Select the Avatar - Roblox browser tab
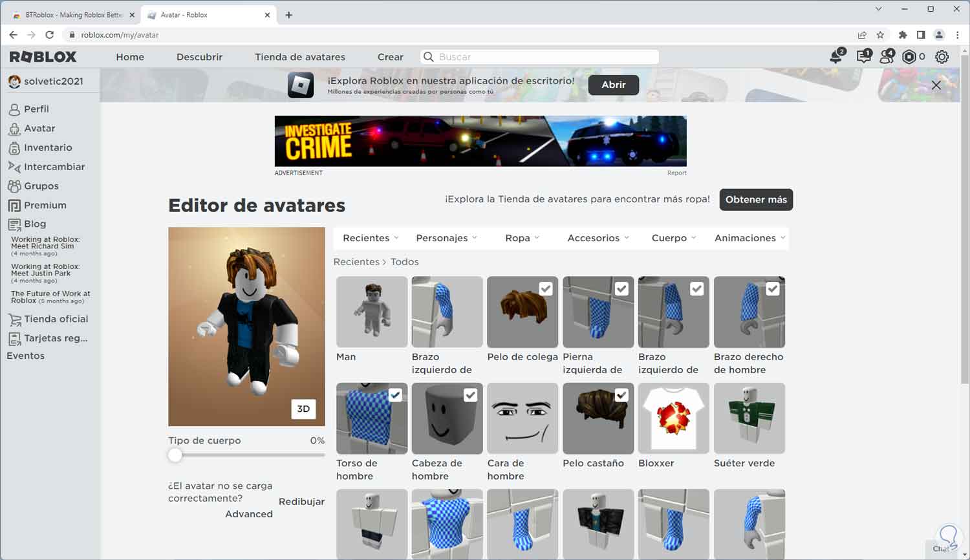Image resolution: width=970 pixels, height=560 pixels. 209,15
